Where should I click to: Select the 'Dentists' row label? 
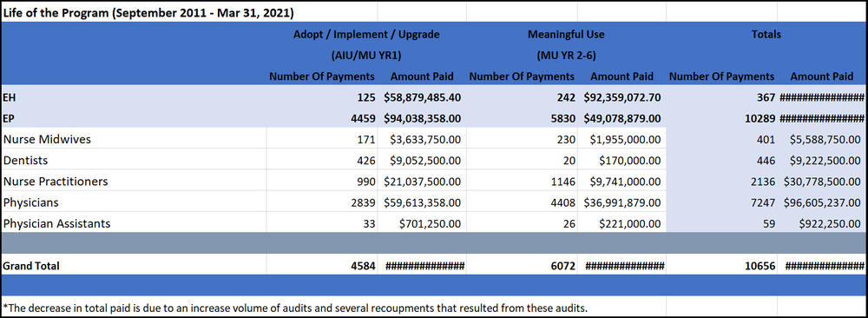pos(25,161)
